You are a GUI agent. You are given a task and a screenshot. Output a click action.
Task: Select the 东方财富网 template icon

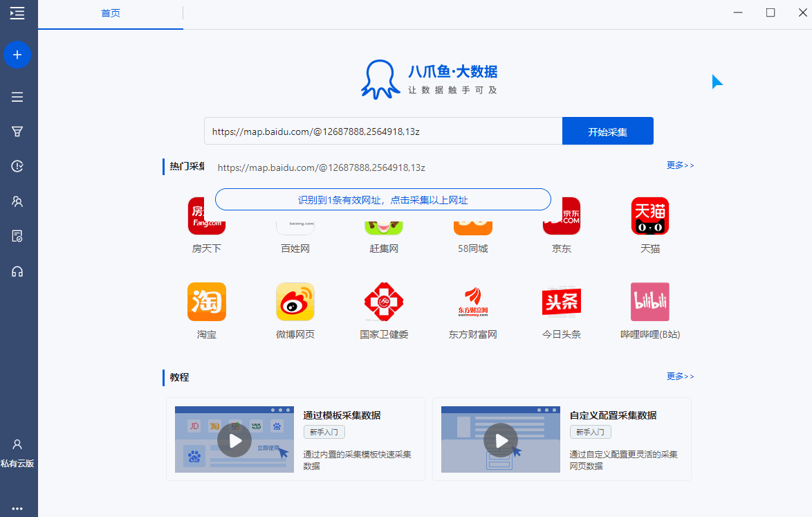(x=473, y=302)
